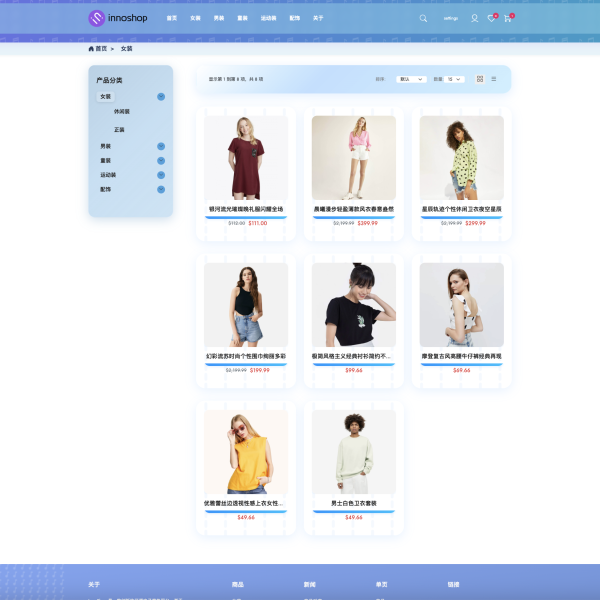Open the user account icon
This screenshot has height=600, width=600.
pos(475,18)
